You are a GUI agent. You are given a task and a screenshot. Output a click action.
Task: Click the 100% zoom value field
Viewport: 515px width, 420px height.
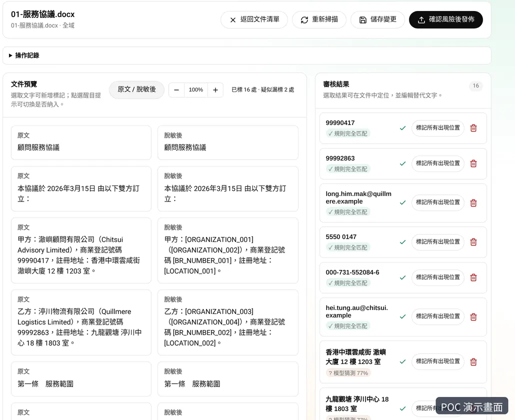point(196,90)
